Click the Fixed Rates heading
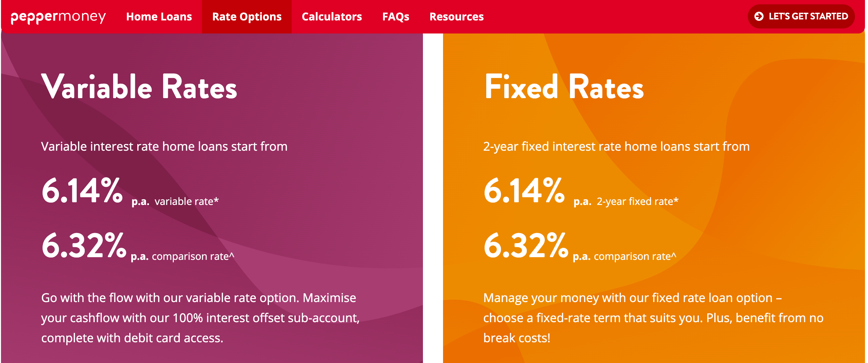This screenshot has height=363, width=868. [x=564, y=87]
